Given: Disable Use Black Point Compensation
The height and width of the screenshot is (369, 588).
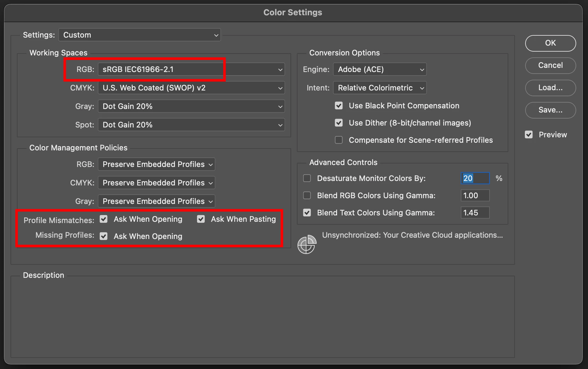Looking at the screenshot, I should 339,105.
